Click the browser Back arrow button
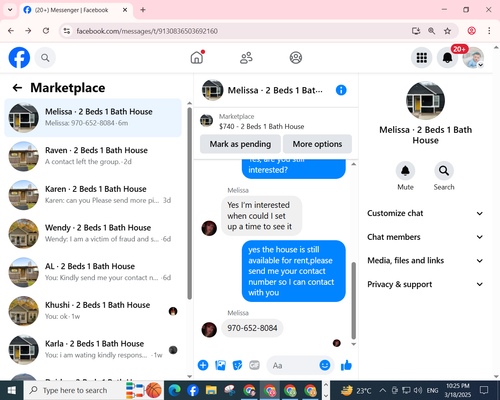500x400 pixels. point(11,31)
